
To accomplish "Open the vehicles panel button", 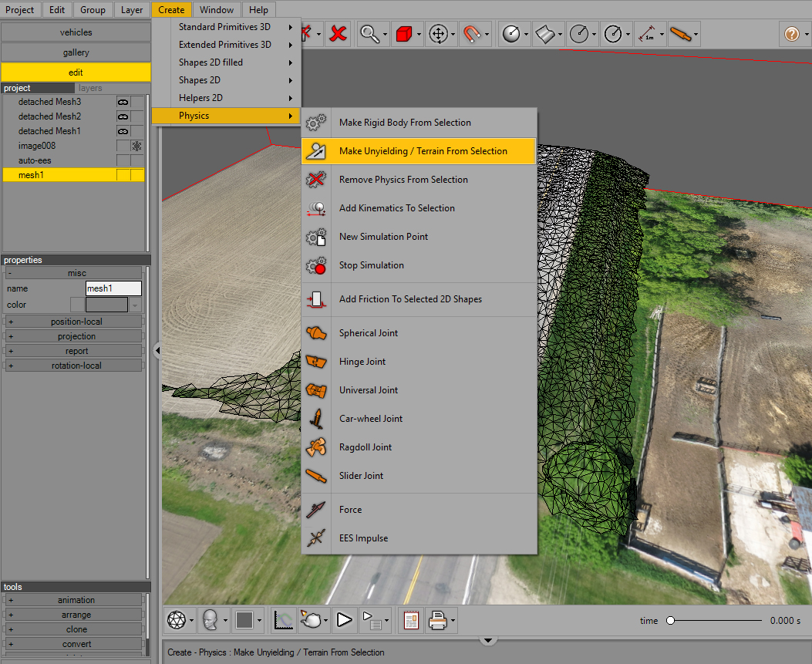I will click(x=76, y=32).
